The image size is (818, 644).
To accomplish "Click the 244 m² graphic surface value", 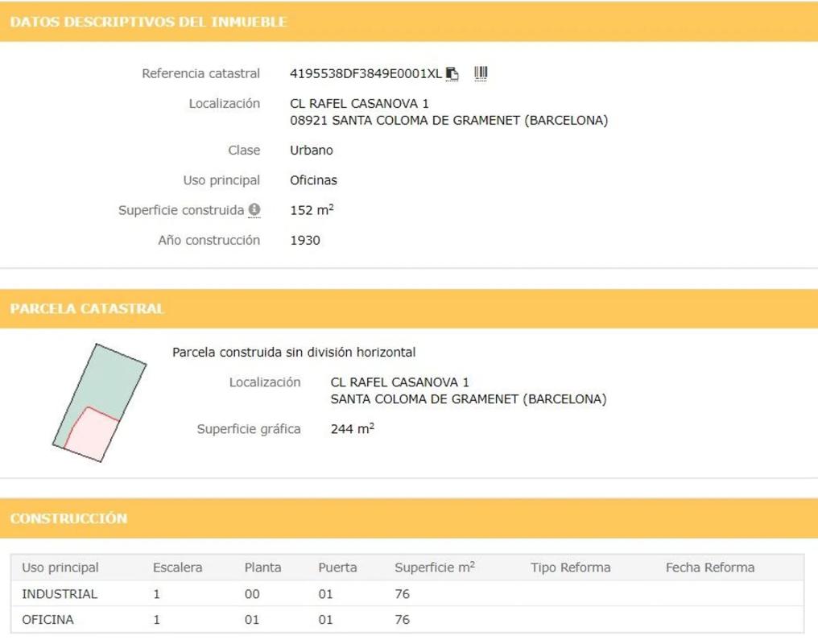I will 352,430.
